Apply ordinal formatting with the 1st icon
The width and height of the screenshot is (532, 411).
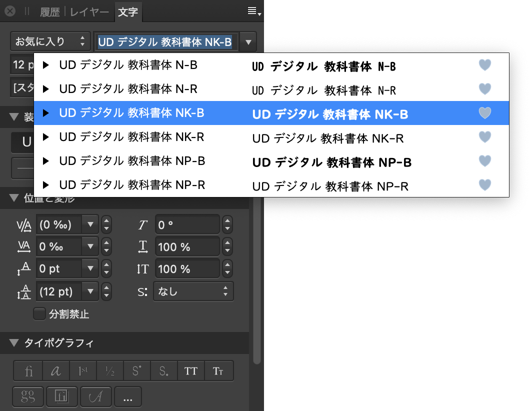[84, 370]
